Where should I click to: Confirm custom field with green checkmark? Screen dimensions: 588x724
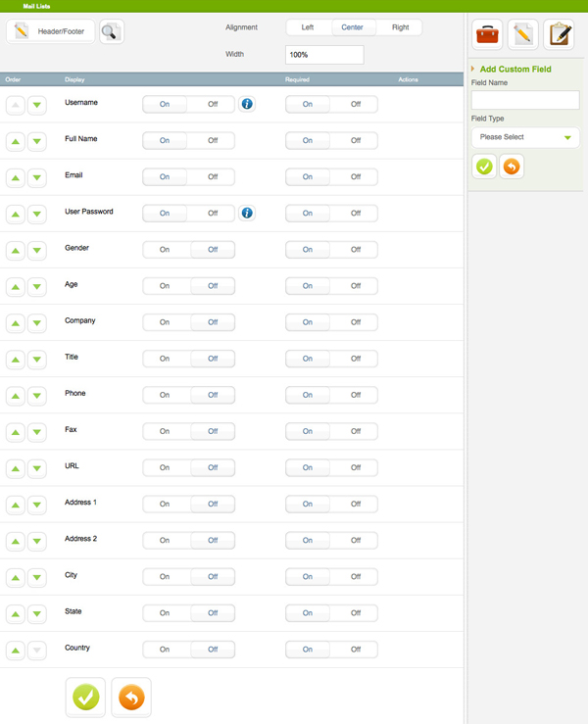point(484,167)
